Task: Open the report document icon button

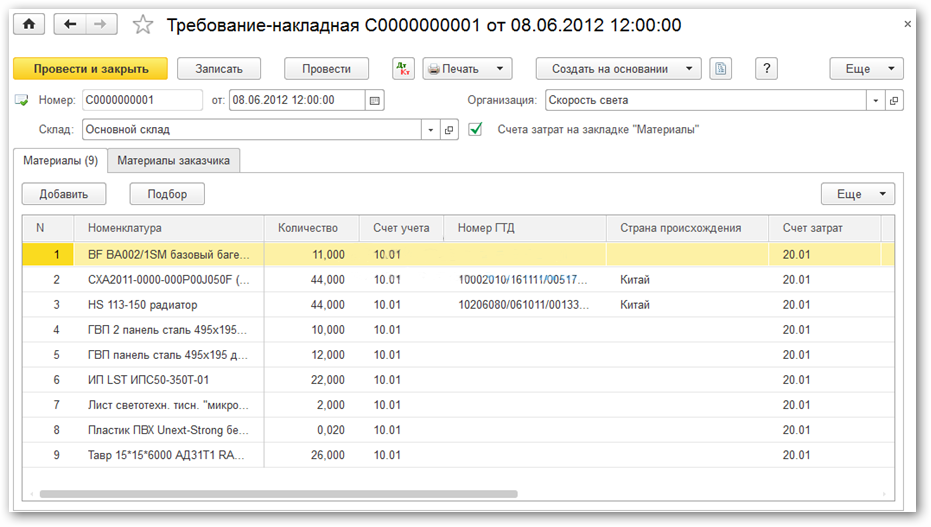Action: point(720,69)
